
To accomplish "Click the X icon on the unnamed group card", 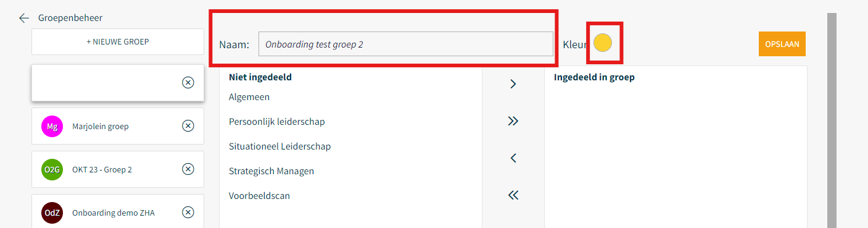I will pos(188,83).
